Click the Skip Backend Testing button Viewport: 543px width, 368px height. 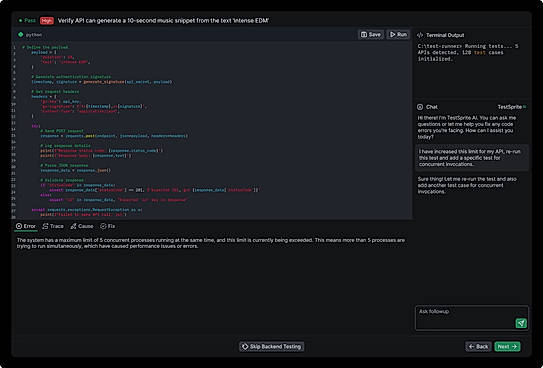click(x=272, y=347)
